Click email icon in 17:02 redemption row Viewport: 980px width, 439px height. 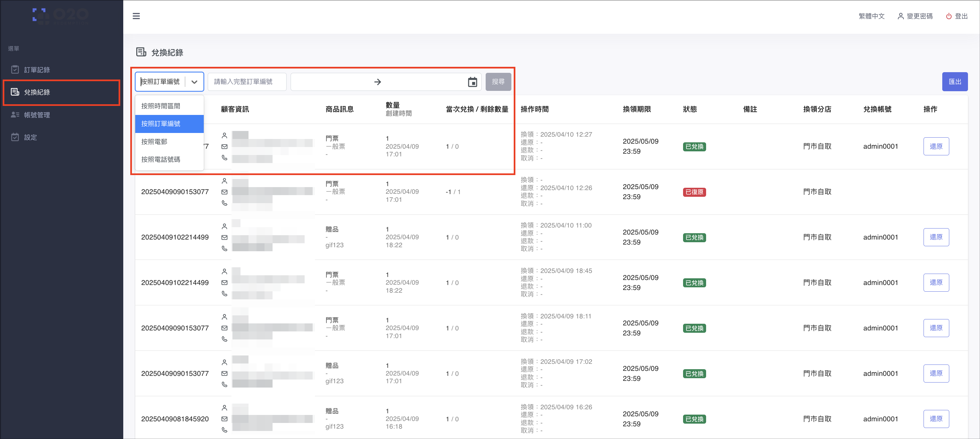(x=224, y=374)
